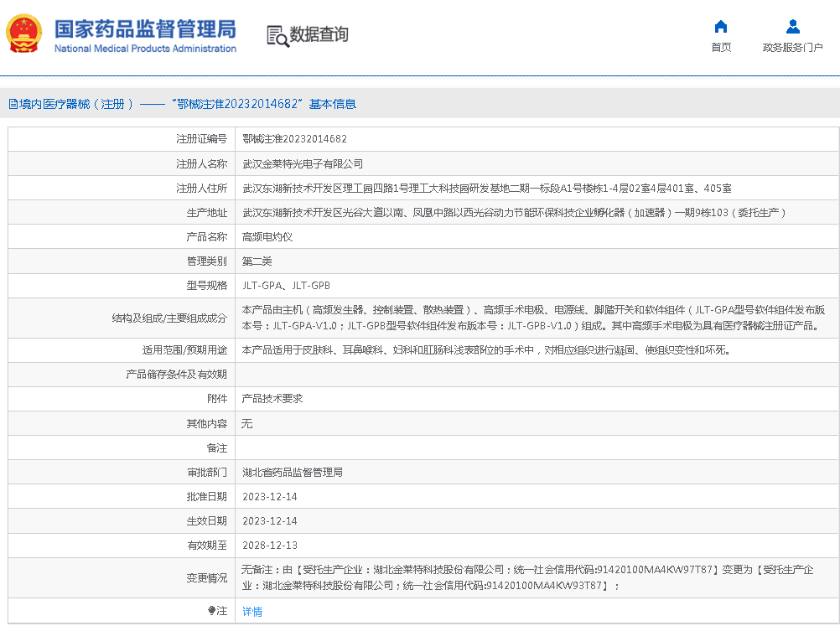Click the 国家药品监督管理局 site title
840x626 pixels.
click(144, 29)
